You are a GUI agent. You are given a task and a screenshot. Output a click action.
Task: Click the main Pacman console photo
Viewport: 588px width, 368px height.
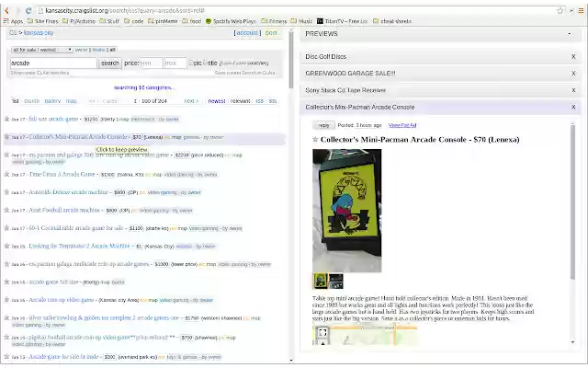coord(347,211)
